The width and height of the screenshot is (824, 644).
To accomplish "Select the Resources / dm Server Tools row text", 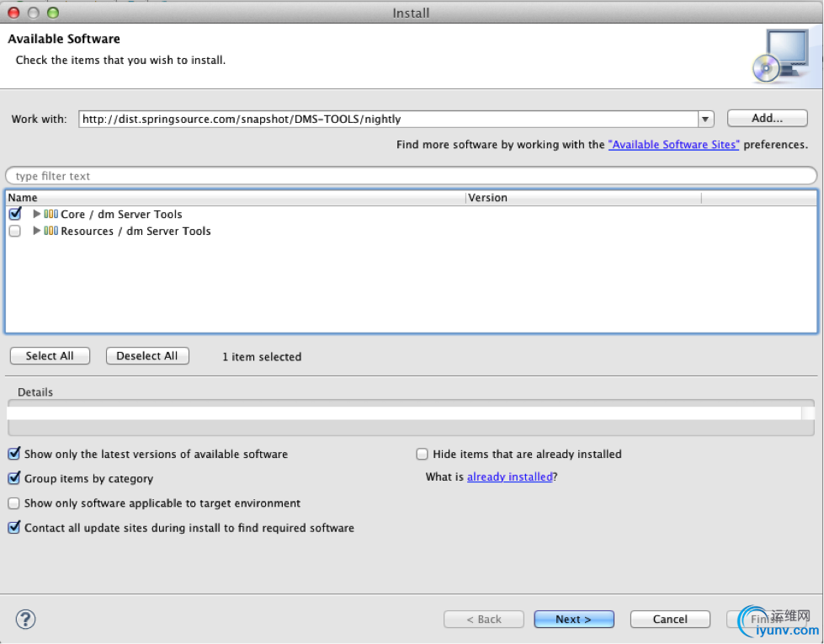I will click(x=136, y=231).
